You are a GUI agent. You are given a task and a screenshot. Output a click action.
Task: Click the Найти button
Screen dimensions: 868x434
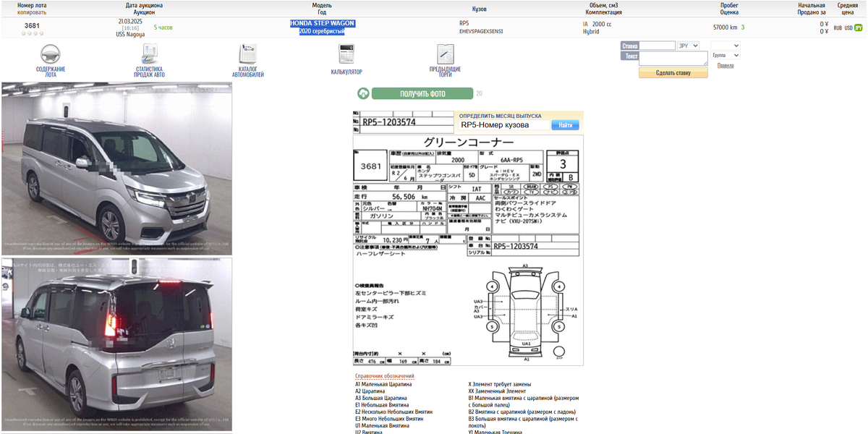click(x=565, y=125)
